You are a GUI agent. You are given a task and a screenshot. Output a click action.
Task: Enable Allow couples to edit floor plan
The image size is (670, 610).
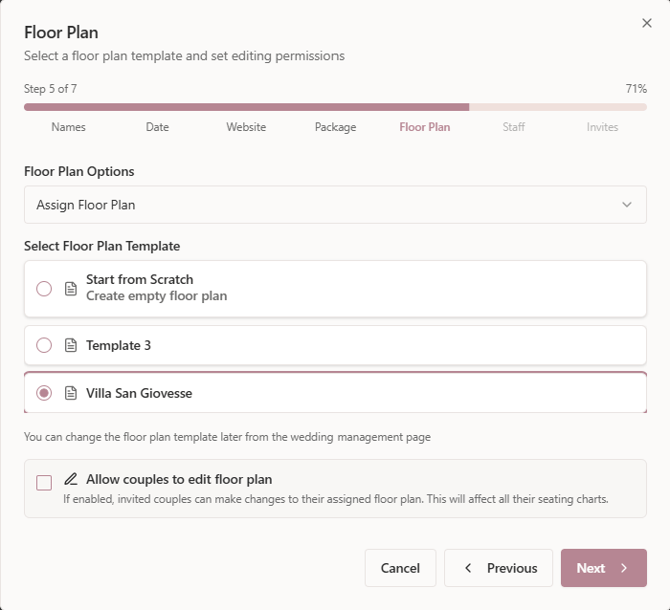click(x=44, y=483)
